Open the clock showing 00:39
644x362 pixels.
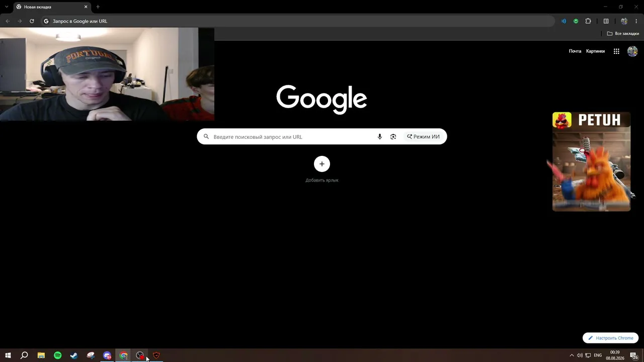615,355
